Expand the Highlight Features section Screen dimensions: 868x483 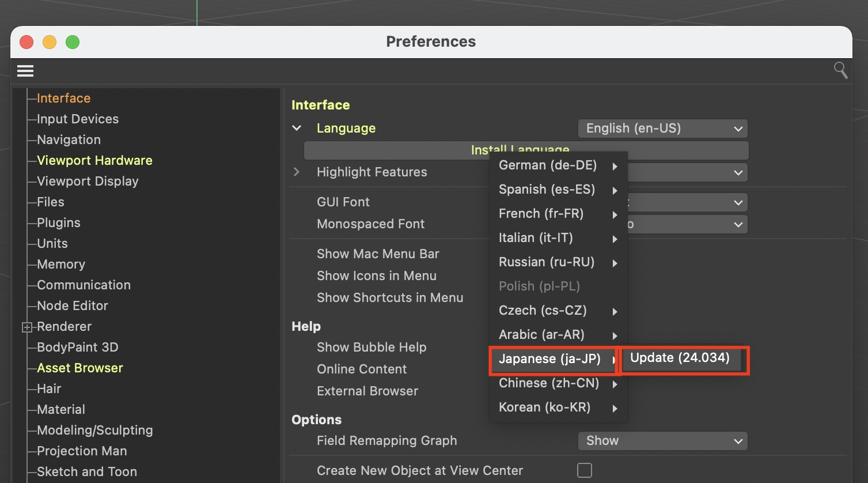click(297, 172)
